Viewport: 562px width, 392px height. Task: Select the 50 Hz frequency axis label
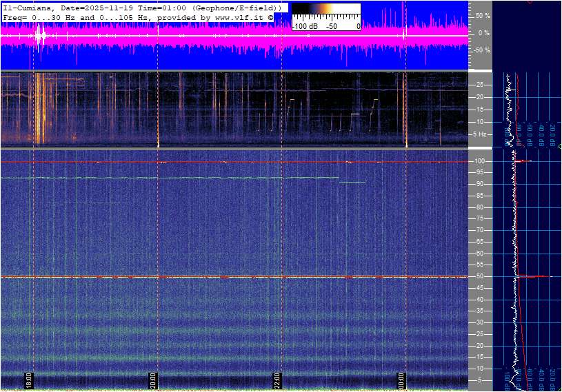[x=478, y=276]
